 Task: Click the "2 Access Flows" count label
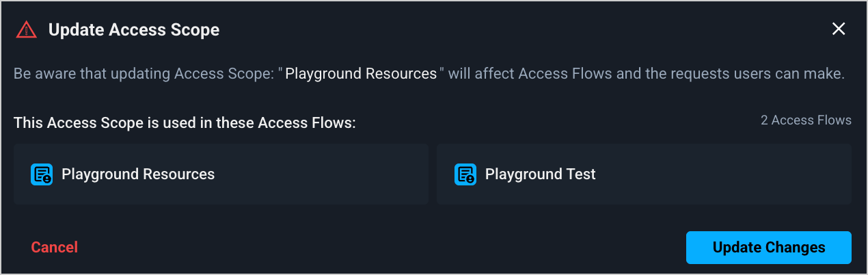(806, 120)
